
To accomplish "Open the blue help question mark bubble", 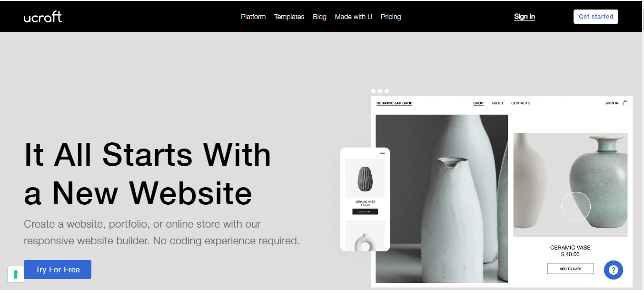I will tap(614, 270).
